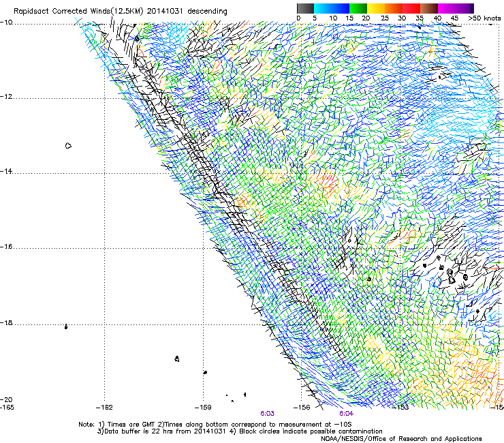The height and width of the screenshot is (443, 504).
Task: Click the legend label "0"
Action: point(298,18)
